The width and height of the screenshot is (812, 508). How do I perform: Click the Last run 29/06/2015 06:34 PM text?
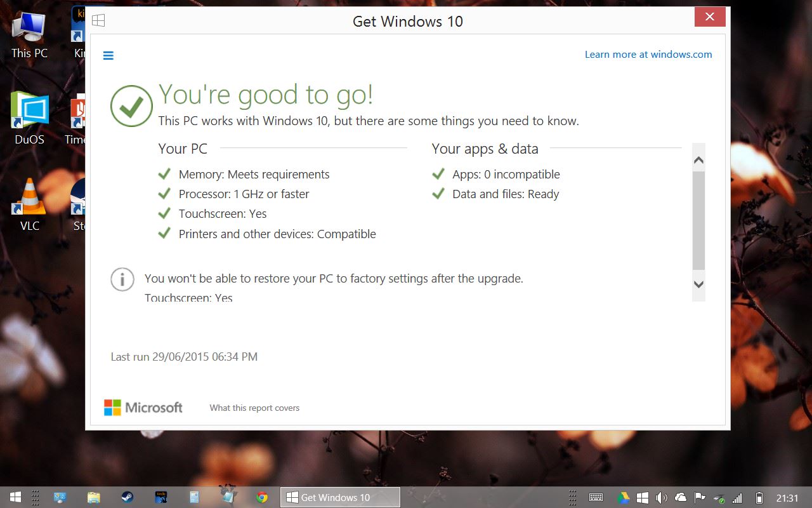(x=184, y=357)
